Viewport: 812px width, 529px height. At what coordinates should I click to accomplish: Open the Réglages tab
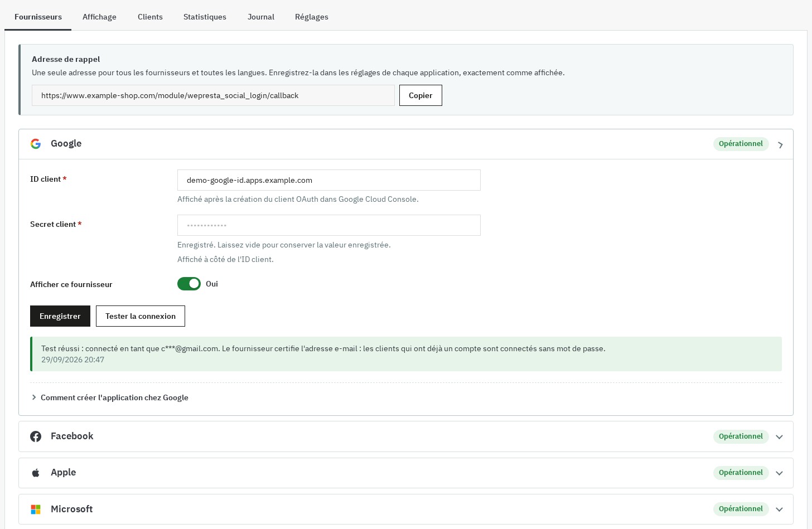312,17
